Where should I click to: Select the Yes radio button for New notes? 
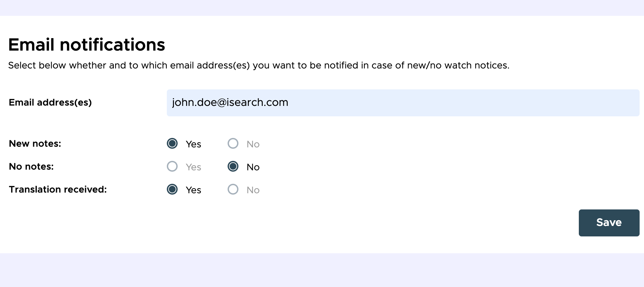[172, 143]
